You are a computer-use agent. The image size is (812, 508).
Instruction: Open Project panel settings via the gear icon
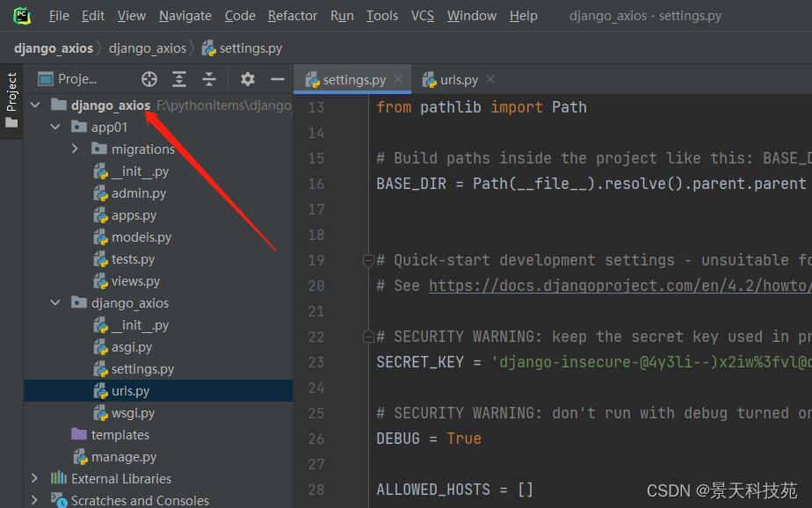(248, 79)
